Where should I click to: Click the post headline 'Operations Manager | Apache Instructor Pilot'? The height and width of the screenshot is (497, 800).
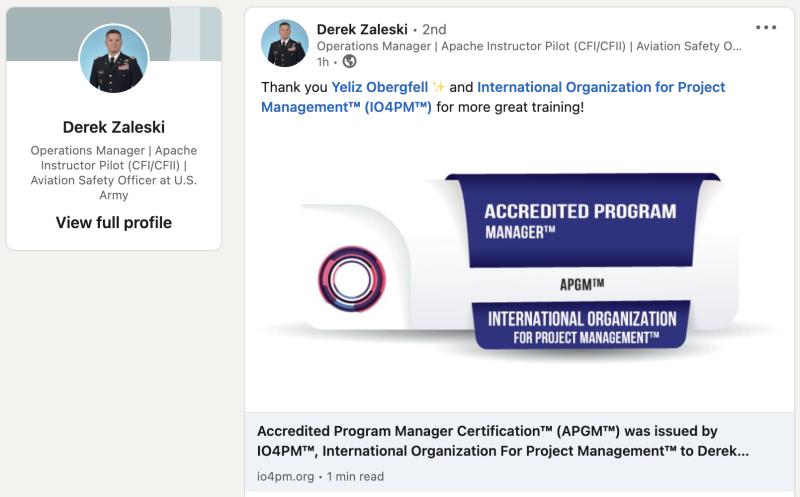pyautogui.click(x=529, y=46)
